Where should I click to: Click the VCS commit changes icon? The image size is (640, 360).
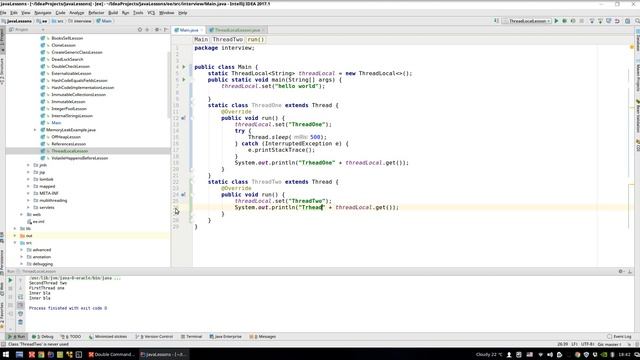(600, 21)
